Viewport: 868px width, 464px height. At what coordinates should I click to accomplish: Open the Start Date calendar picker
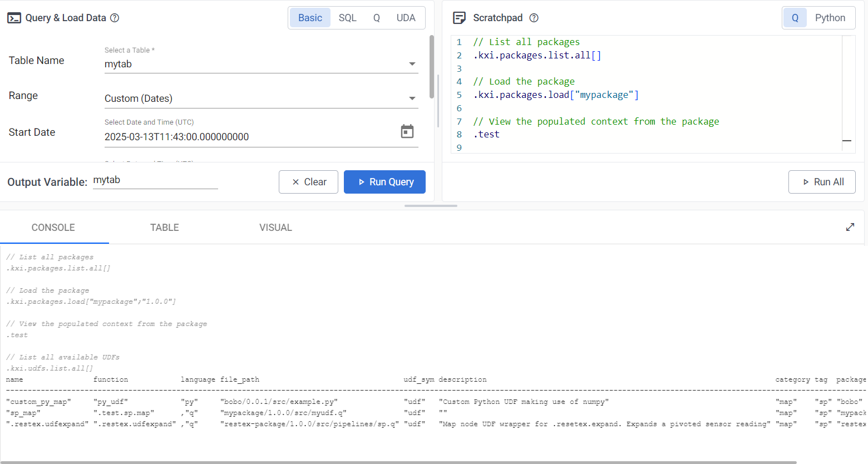pos(407,132)
